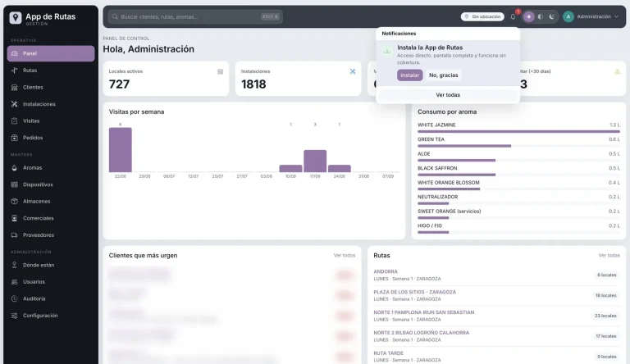Click the Aromas droplet icon
The height and width of the screenshot is (364, 630).
point(15,168)
